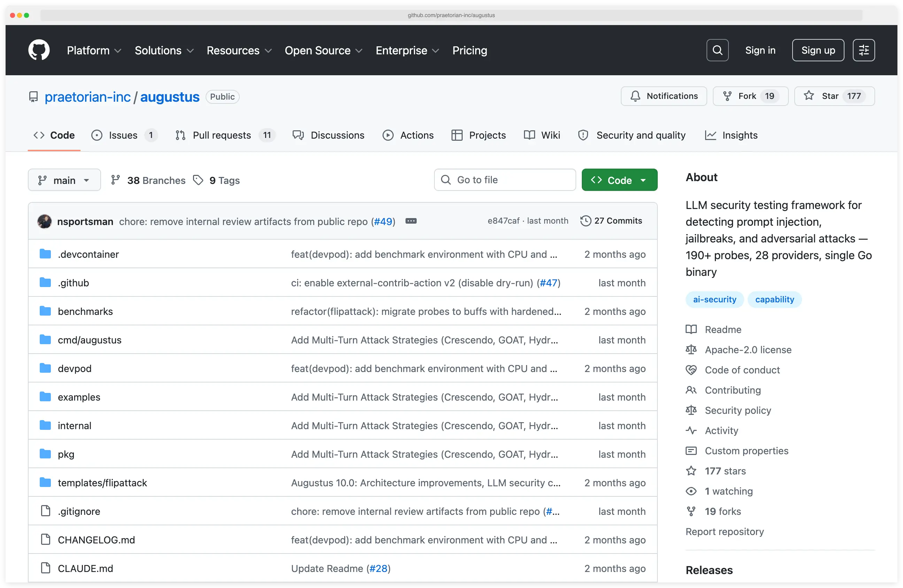
Task: Open the praetorian-inc organization link
Action: 87,97
